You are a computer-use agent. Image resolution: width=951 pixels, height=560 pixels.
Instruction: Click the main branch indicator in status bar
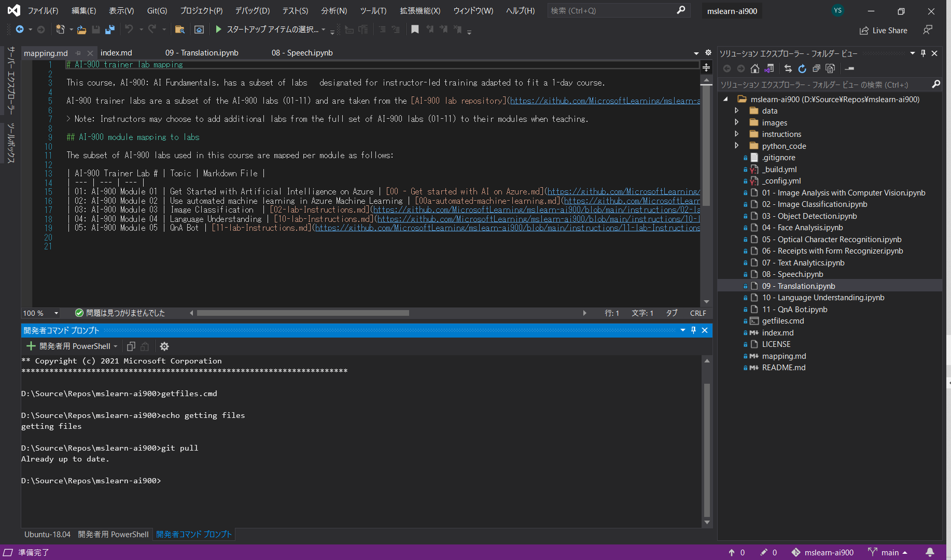click(889, 552)
